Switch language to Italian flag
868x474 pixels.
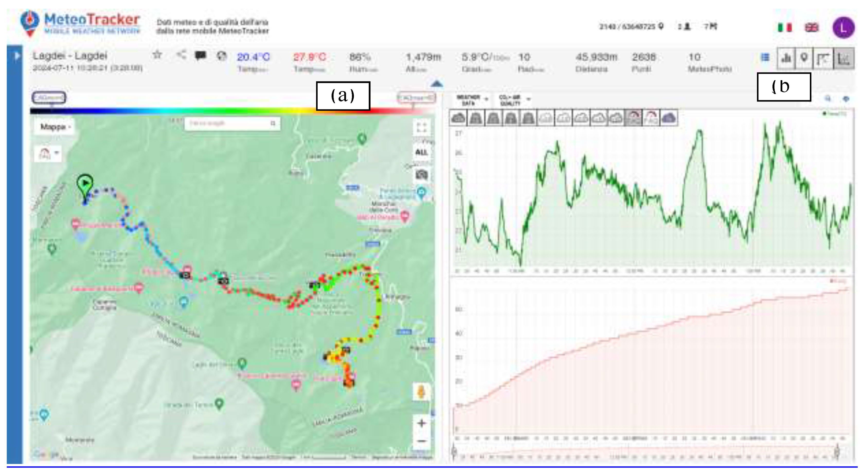point(785,27)
